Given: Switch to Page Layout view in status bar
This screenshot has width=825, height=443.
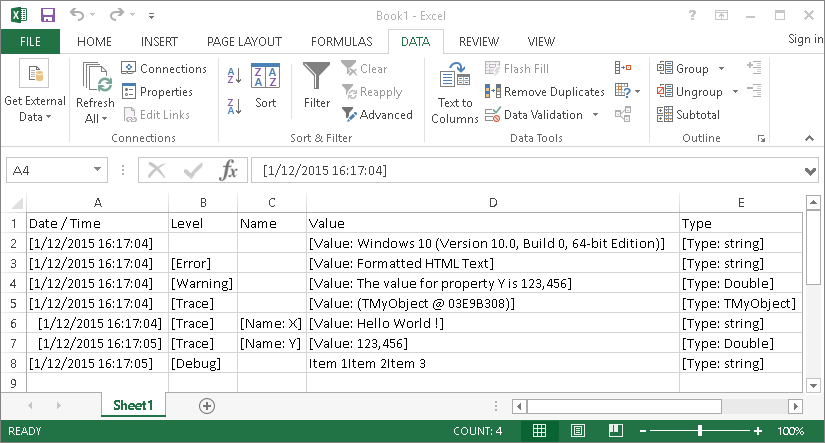Looking at the screenshot, I should coord(577,431).
